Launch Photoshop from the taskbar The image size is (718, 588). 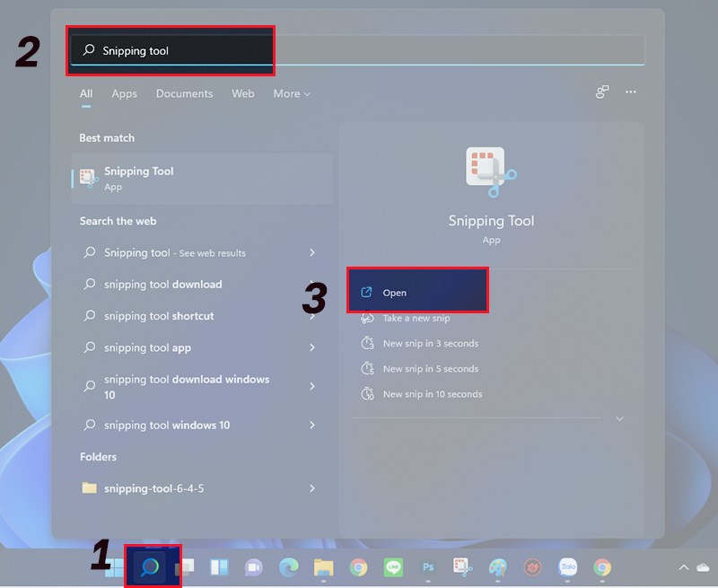428,567
